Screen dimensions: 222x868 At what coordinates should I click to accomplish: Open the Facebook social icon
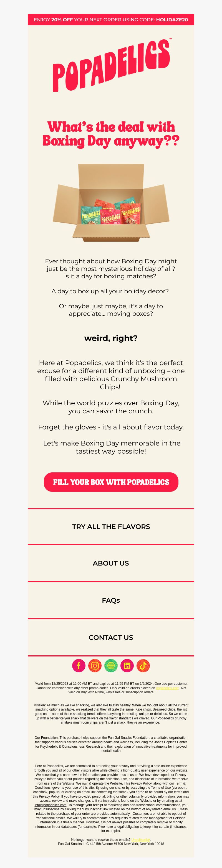(79, 666)
